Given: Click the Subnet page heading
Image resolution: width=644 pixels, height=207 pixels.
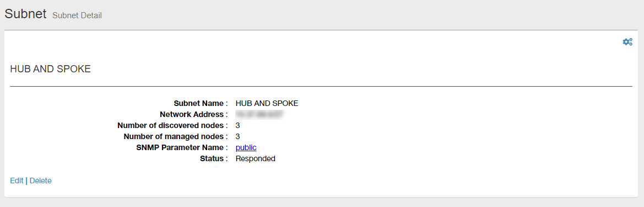Looking at the screenshot, I should [25, 14].
